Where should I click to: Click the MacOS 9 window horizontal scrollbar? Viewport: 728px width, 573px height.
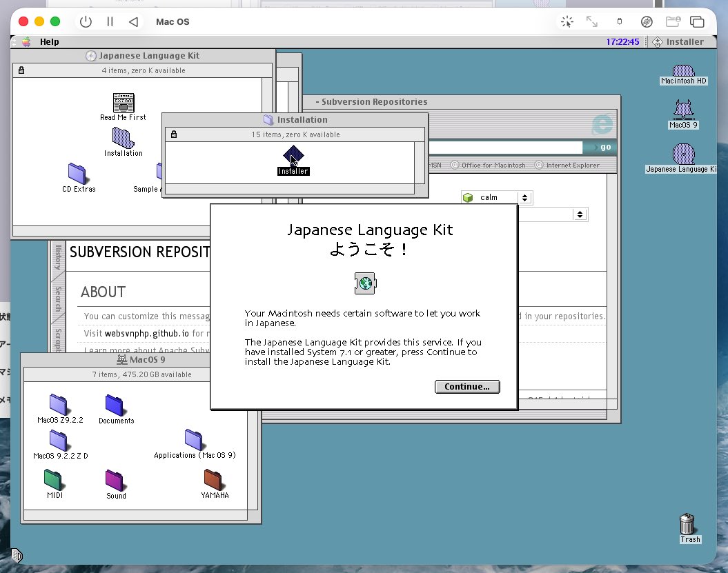(x=135, y=515)
